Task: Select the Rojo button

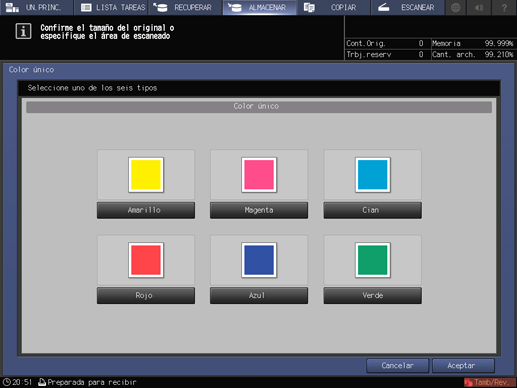Action: click(146, 296)
